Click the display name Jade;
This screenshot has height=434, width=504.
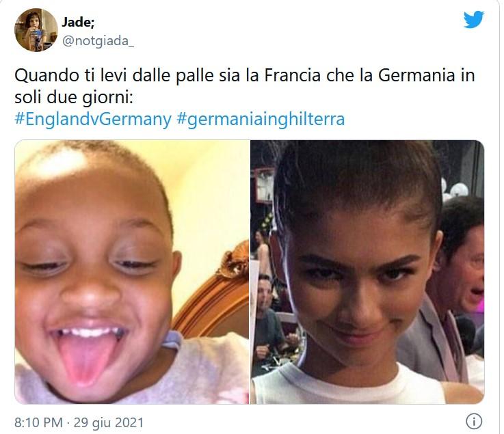(78, 22)
